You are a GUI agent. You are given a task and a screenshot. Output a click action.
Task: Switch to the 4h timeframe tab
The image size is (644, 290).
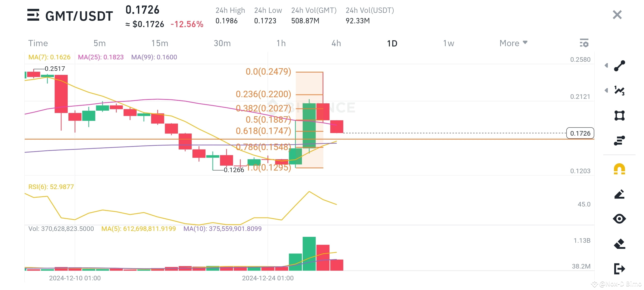click(x=336, y=43)
